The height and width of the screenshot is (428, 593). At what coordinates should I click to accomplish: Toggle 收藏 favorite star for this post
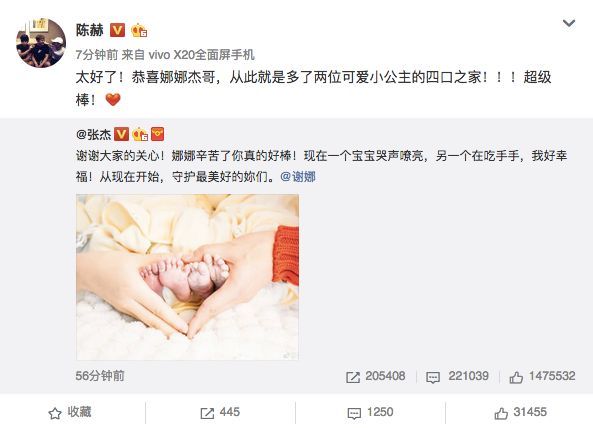tap(70, 412)
